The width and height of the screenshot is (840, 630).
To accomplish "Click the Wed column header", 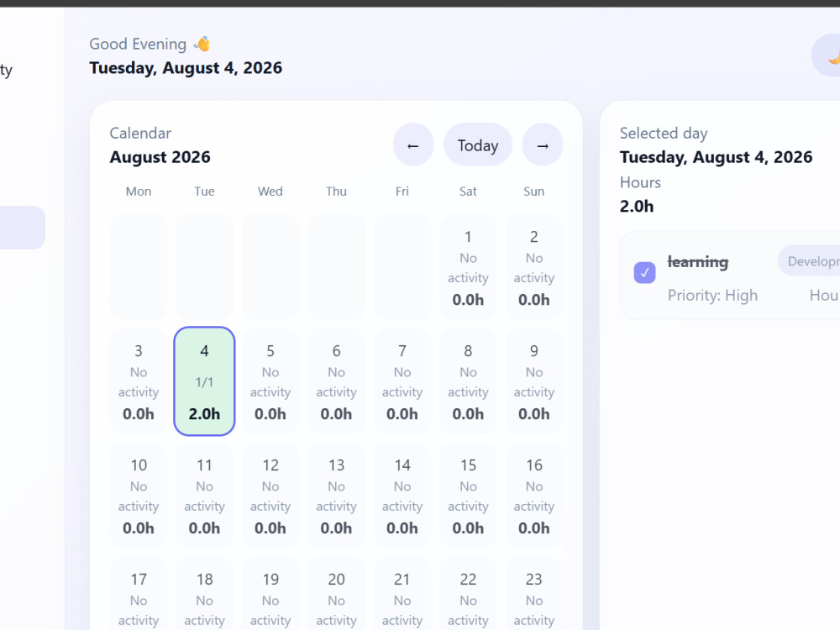I will (270, 192).
